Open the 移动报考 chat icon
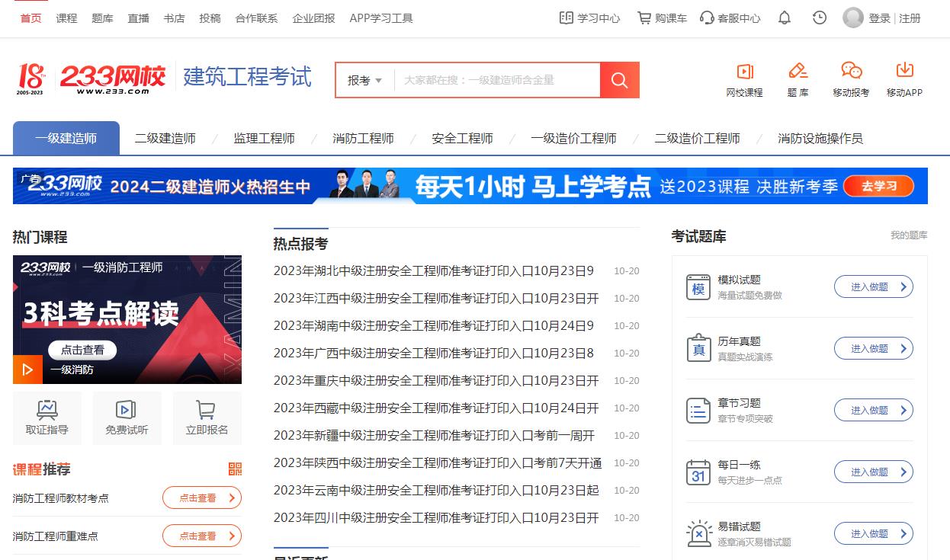Viewport: 950px width, 560px height. 851,71
